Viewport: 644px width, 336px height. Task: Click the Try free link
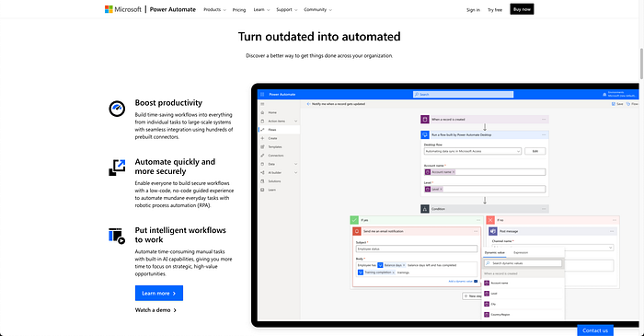coord(495,10)
